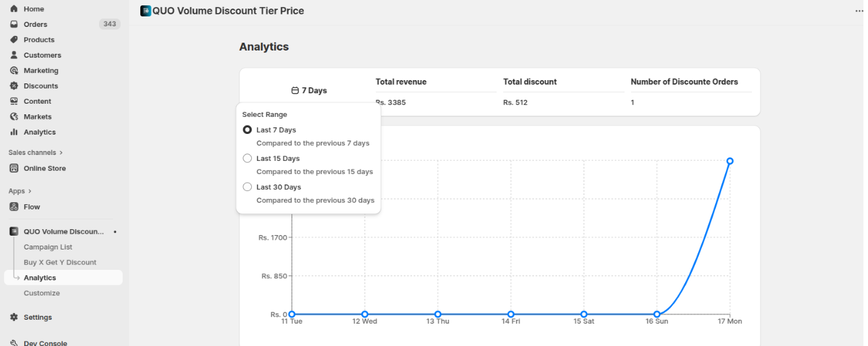Select the Last 15 Days radio option
The height and width of the screenshot is (346, 868).
click(x=247, y=158)
